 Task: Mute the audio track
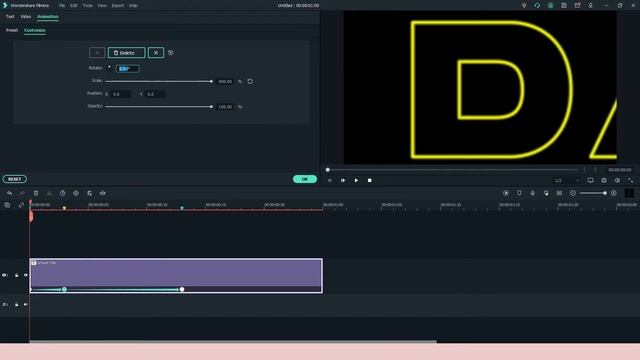(x=25, y=304)
